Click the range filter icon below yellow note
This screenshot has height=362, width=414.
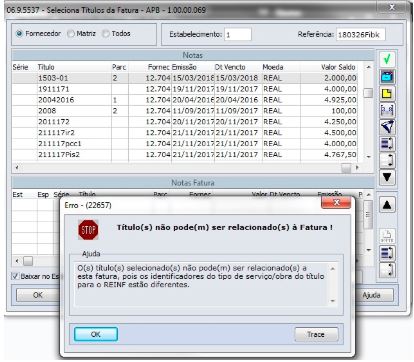pyautogui.click(x=387, y=110)
